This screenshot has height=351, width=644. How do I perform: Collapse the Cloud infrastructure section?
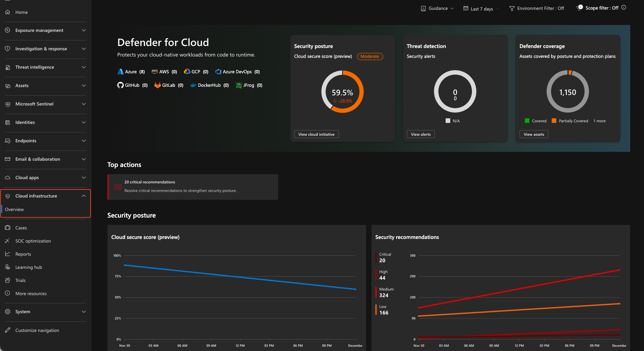click(83, 196)
